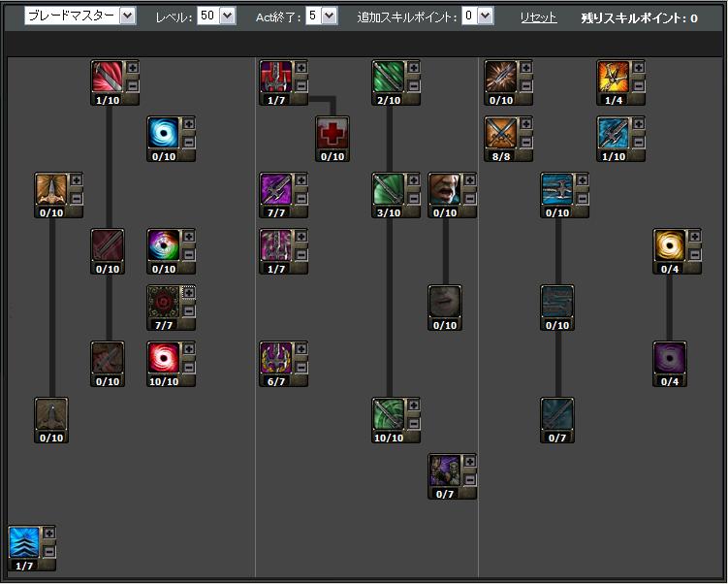Viewport: 728px width, 584px height.
Task: Add a point to rainbow vortex skill
Action: tap(188, 237)
